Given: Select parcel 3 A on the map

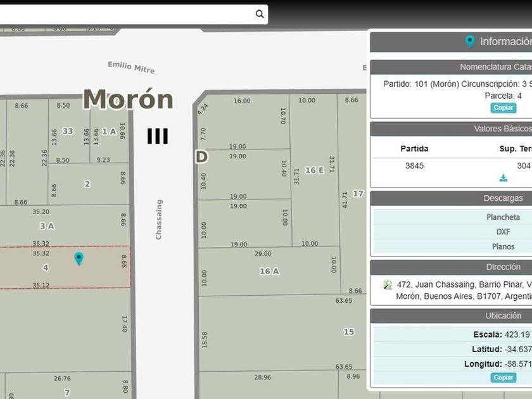Looking at the screenshot, I should (x=47, y=226).
